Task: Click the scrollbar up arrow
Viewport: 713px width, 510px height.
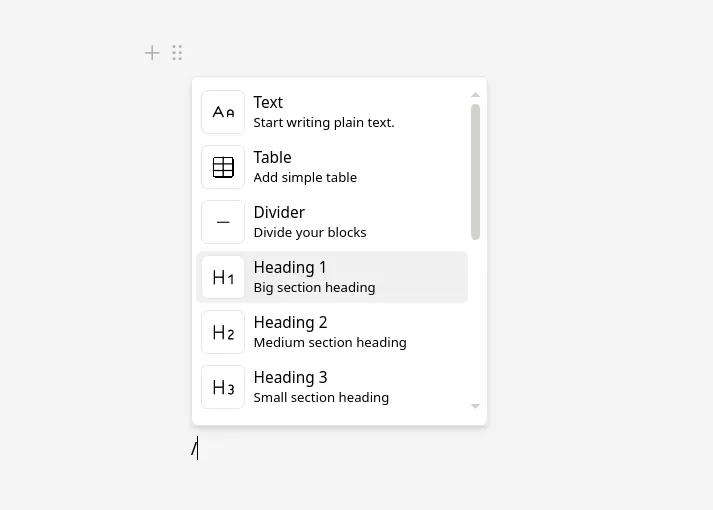Action: click(475, 95)
